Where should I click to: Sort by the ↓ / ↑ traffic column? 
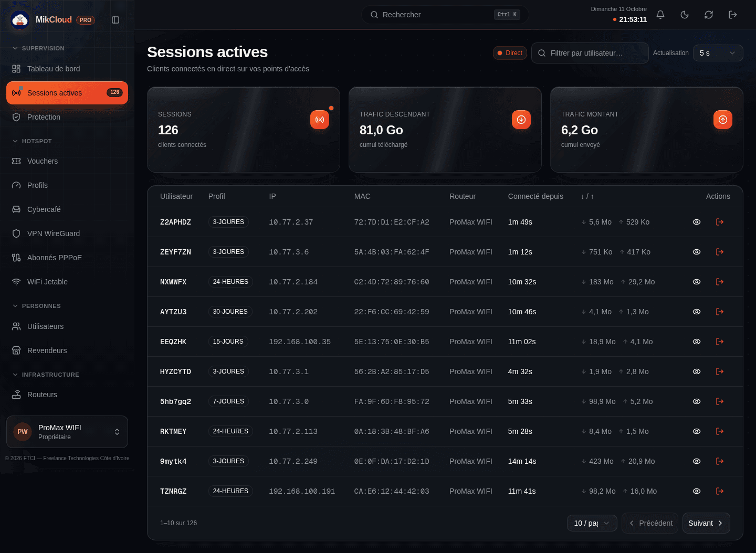(x=587, y=196)
